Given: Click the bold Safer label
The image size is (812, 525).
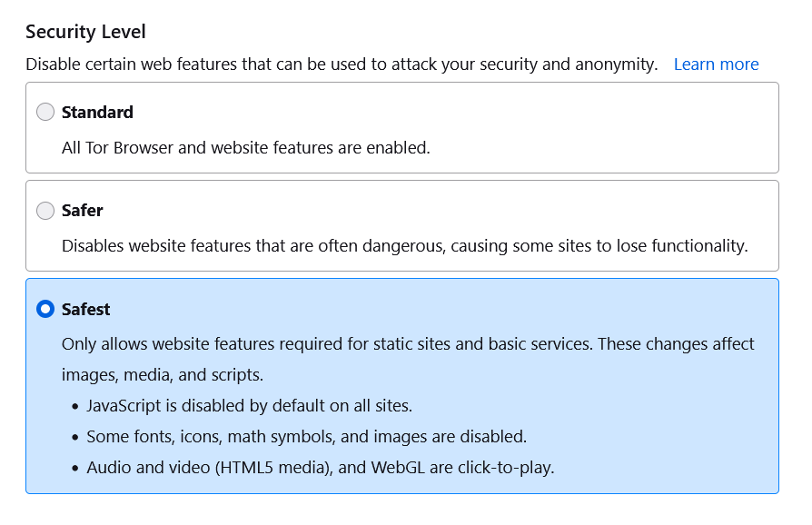Looking at the screenshot, I should tap(83, 211).
